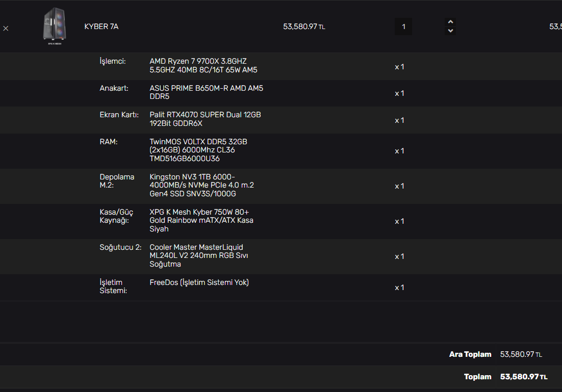
Task: Click the İşlemci label
Action: 112,61
